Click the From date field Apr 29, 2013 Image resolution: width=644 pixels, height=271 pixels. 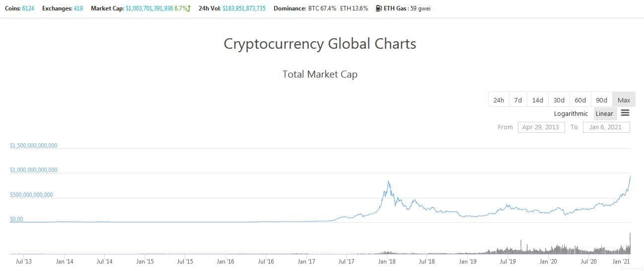(x=541, y=127)
